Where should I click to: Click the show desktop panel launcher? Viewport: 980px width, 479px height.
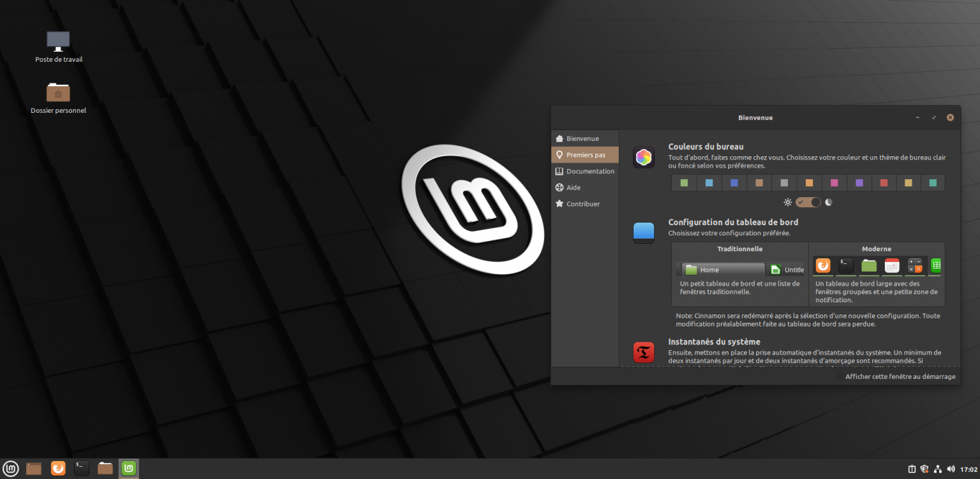coord(34,469)
